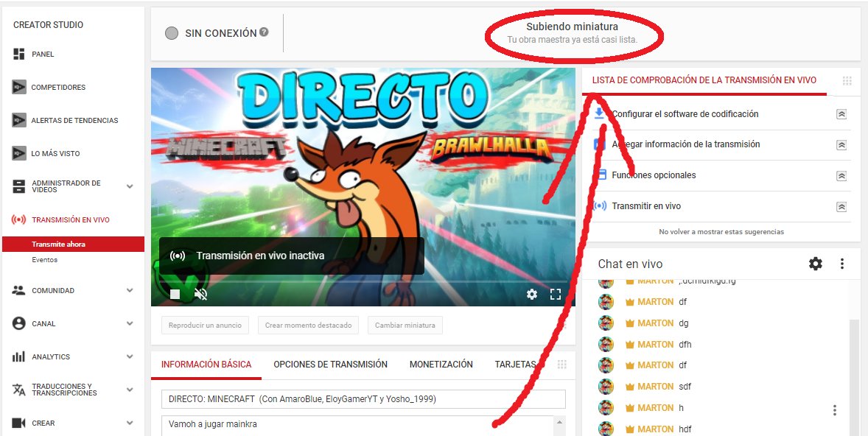This screenshot has height=436, width=868.
Task: Open the Panel dashboard icon
Action: tap(19, 54)
